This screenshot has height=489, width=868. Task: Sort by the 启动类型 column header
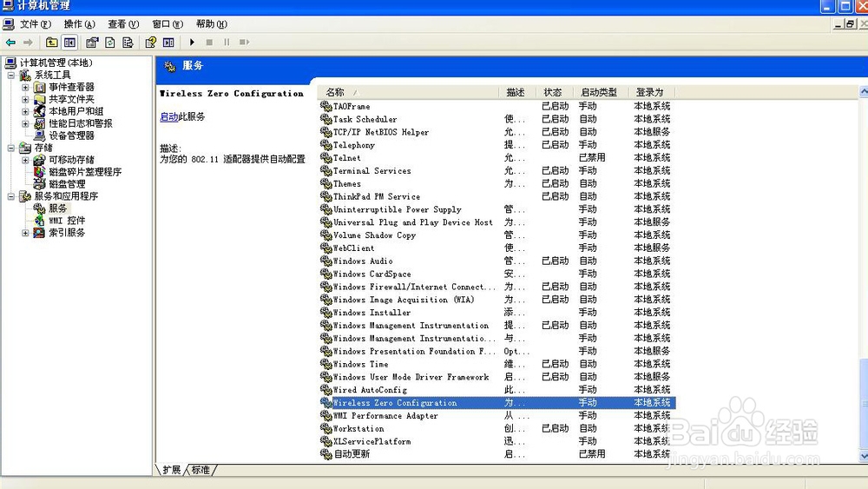tap(600, 92)
